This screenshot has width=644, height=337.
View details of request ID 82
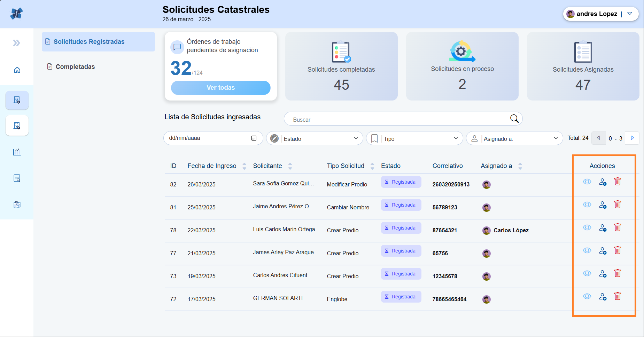pyautogui.click(x=587, y=182)
